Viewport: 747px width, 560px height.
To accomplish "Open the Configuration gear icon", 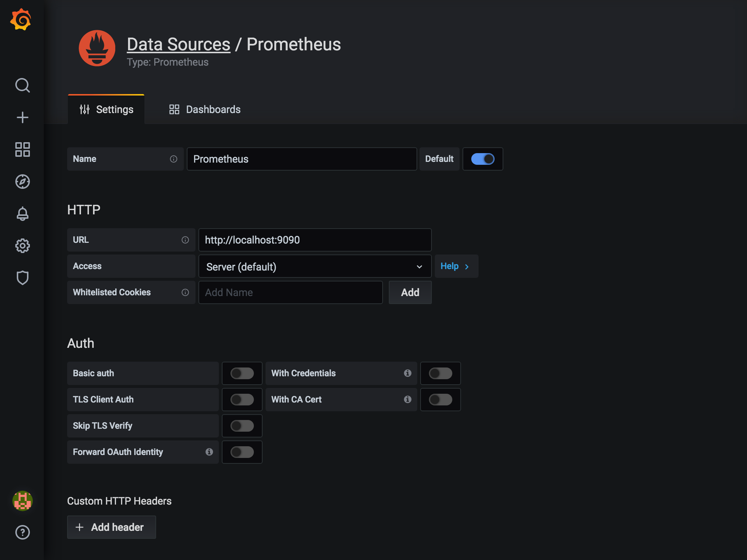I will click(22, 246).
